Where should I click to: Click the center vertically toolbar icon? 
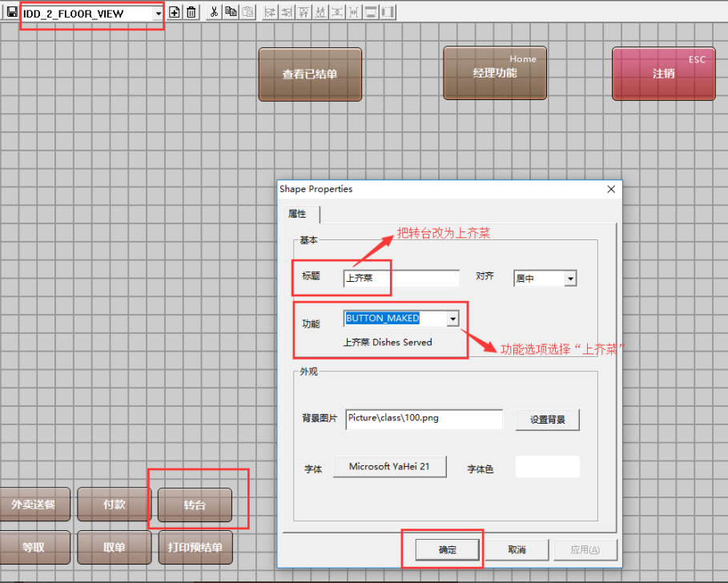click(337, 12)
